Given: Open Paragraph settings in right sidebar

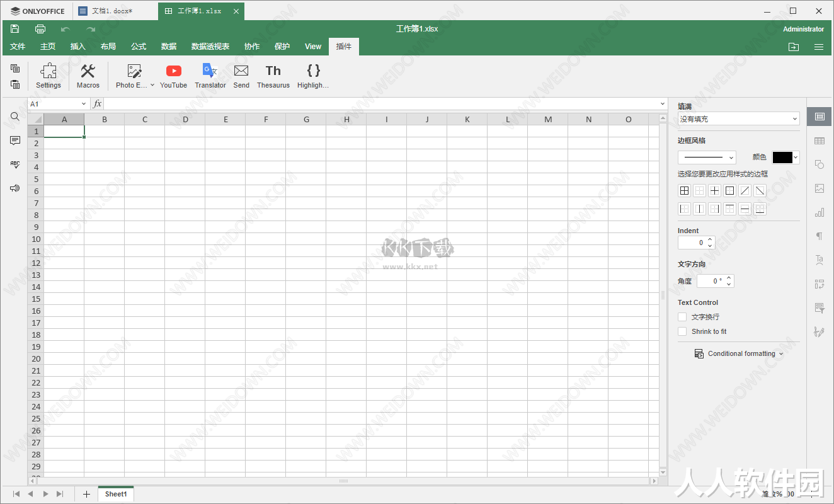Looking at the screenshot, I should (820, 236).
